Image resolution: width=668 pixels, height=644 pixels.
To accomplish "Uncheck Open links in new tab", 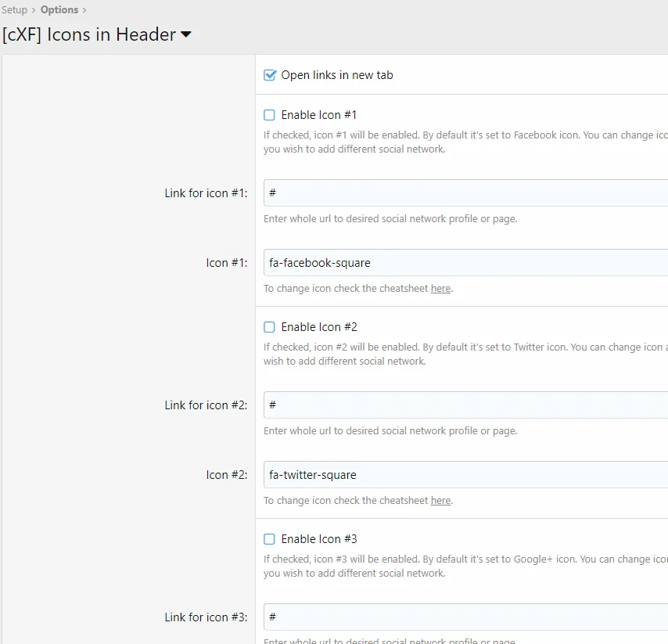I will pyautogui.click(x=270, y=75).
